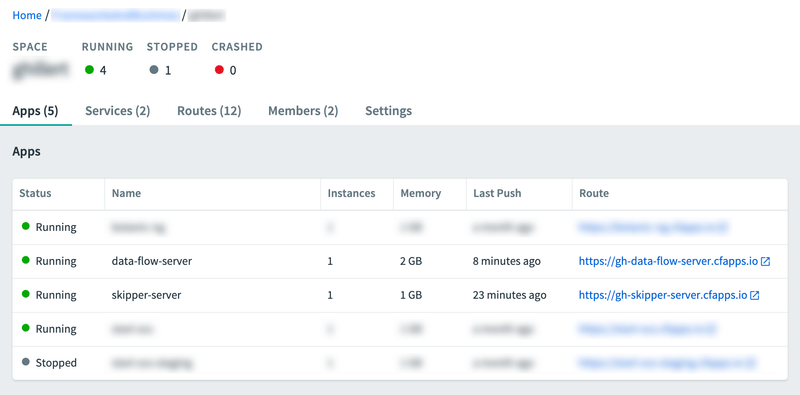Image resolution: width=800 pixels, height=395 pixels.
Task: Click the Last Push column header
Action: [x=497, y=193]
